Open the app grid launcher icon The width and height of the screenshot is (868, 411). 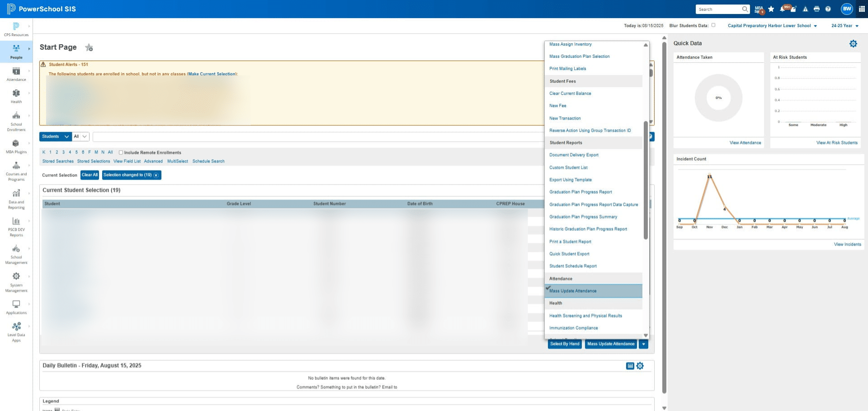pos(862,9)
